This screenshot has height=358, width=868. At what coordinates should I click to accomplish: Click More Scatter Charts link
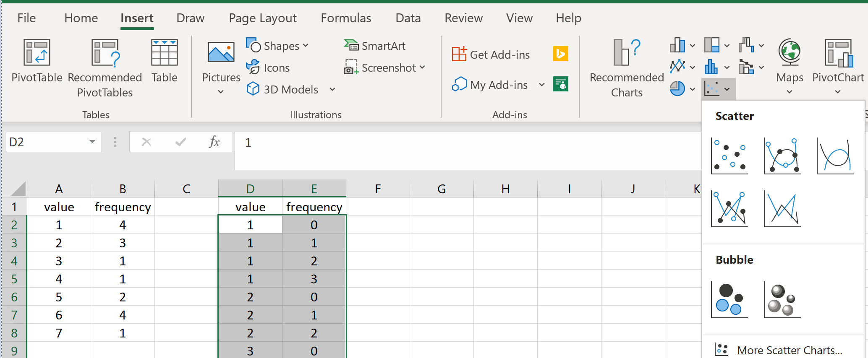tap(789, 350)
